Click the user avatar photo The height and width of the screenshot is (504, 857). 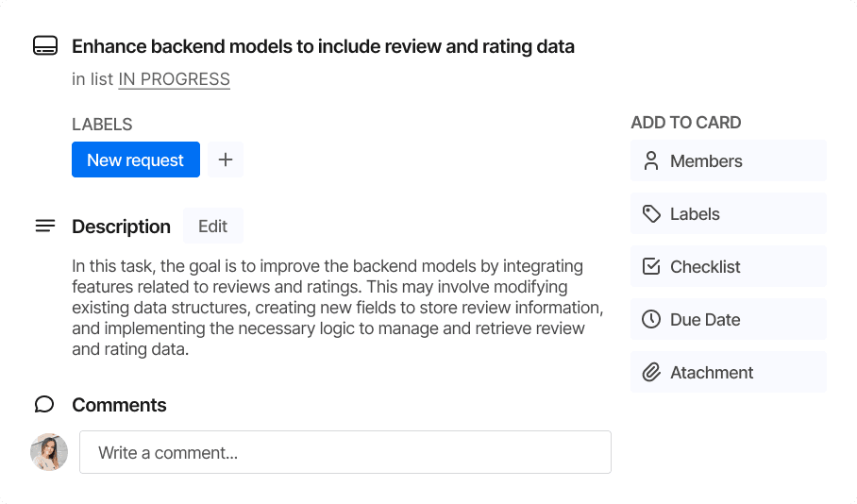(x=49, y=453)
